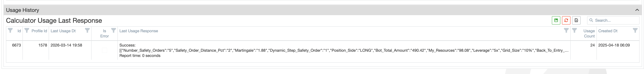Collapse the Usage History panel chevron
Screen dimensions: 644x74
[637, 10]
